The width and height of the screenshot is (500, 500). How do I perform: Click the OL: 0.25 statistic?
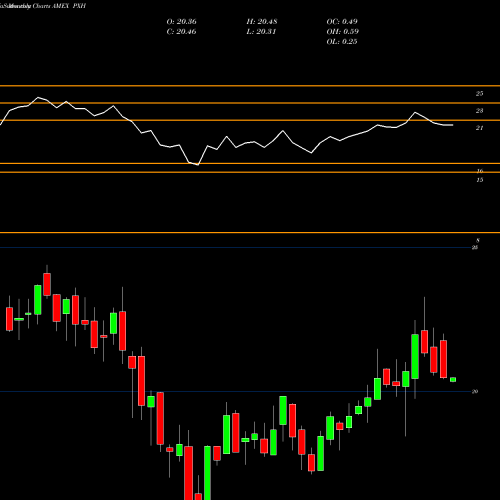pos(342,42)
